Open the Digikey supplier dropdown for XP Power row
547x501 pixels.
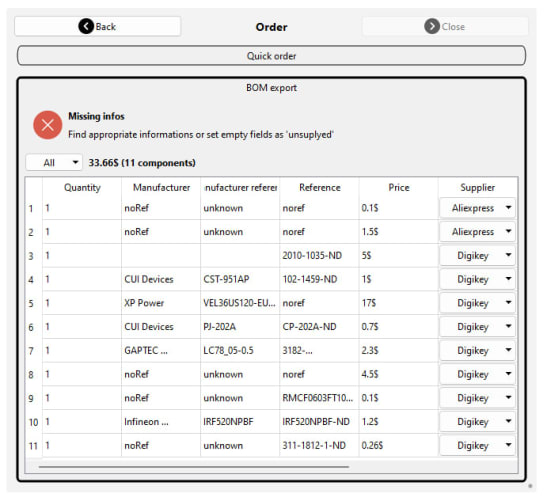pyautogui.click(x=477, y=303)
